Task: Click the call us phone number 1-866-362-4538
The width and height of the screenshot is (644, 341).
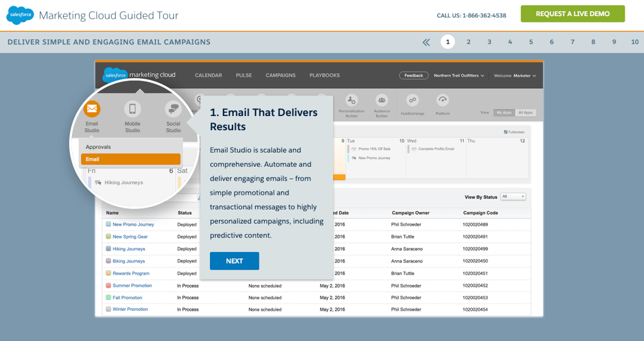Action: (484, 15)
